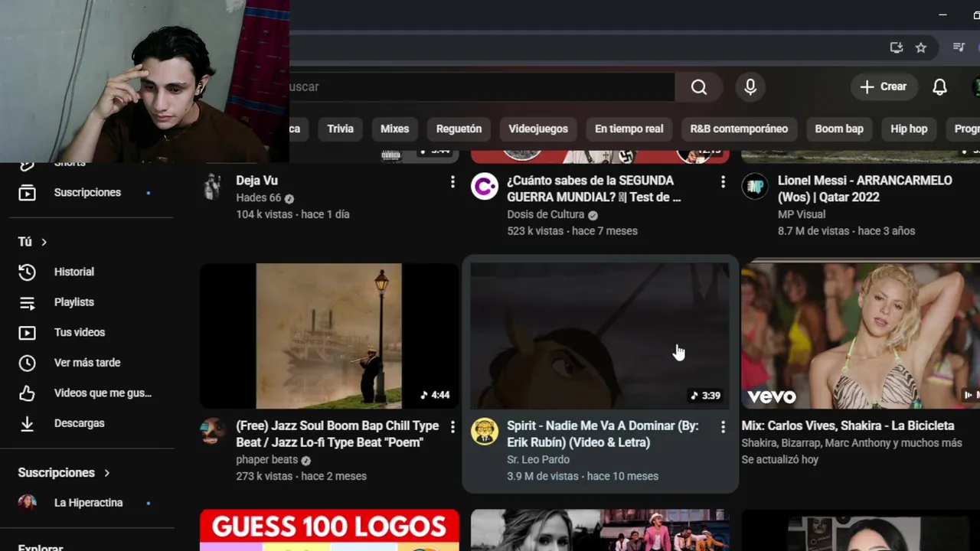Open the GUESS 100 LOGOS video thumbnail
Viewport: 980px width, 551px height.
coord(329,530)
